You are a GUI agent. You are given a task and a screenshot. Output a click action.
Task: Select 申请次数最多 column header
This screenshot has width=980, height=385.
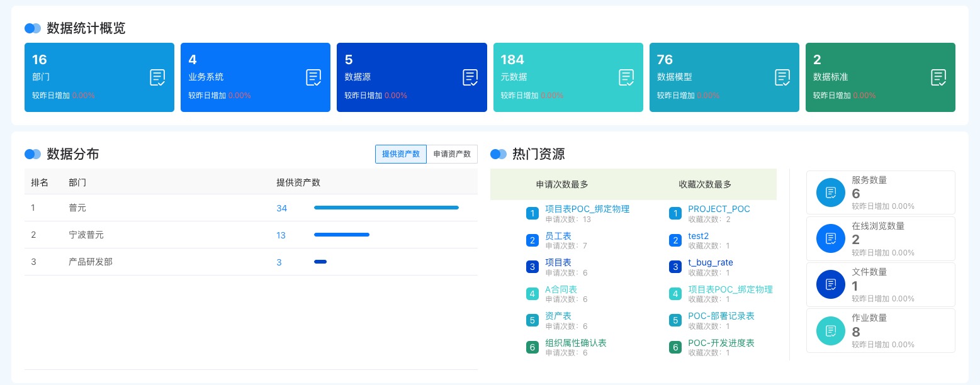[562, 184]
